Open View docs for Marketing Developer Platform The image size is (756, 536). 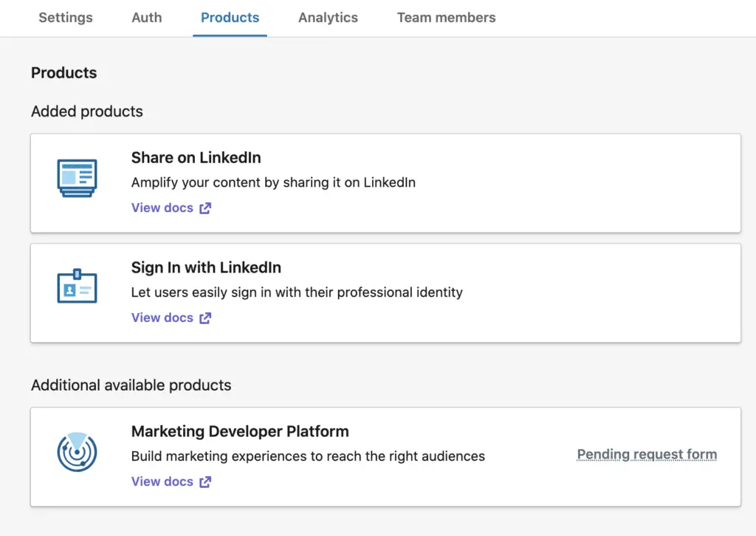pos(162,481)
